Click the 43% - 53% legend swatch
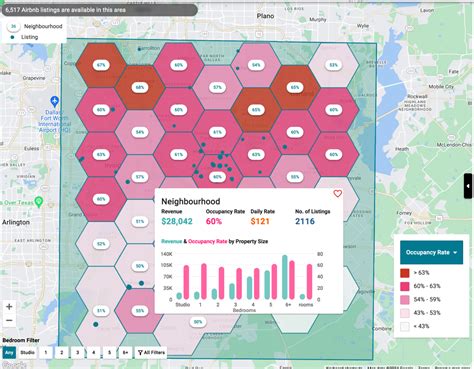This screenshot has width=474, height=369. [405, 313]
